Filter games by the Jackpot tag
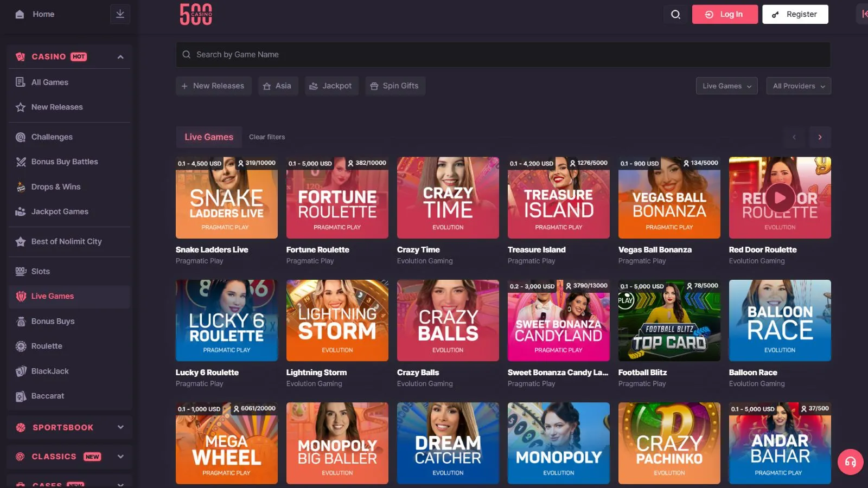The width and height of the screenshot is (868, 488). point(331,86)
